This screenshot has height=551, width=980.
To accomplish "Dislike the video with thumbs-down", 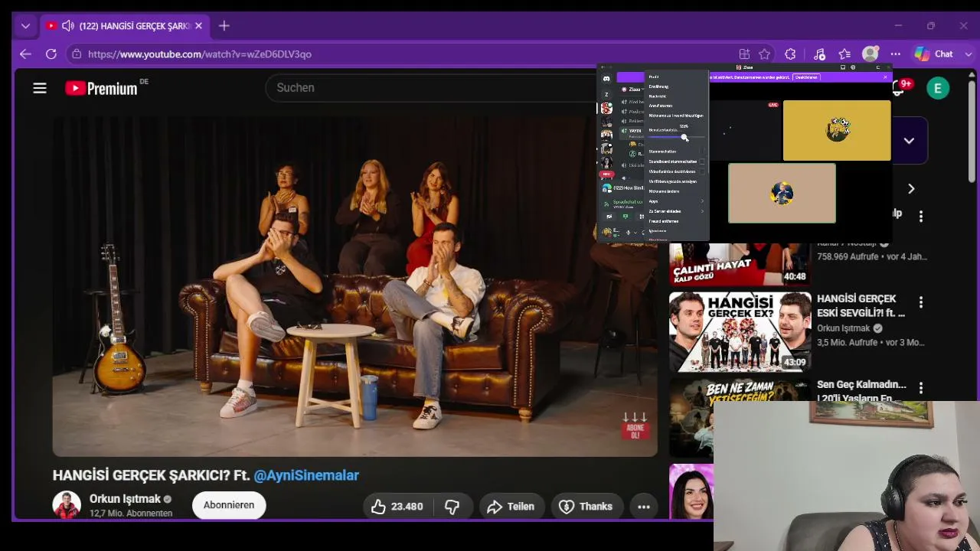I will point(452,507).
